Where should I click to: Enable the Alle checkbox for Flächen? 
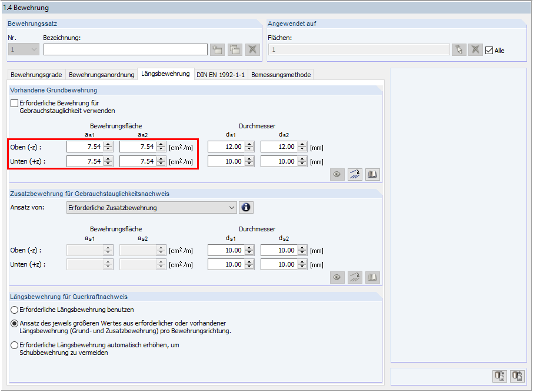[489, 49]
